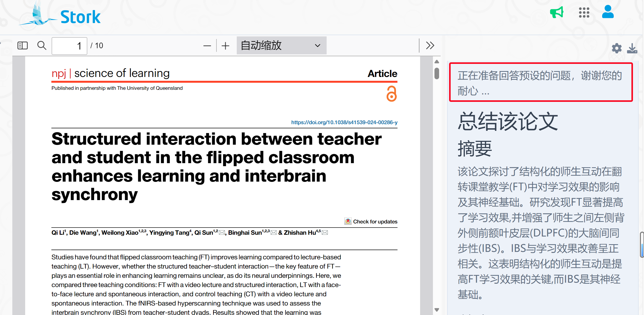
Task: Zoom in using the plus button
Action: (x=225, y=46)
